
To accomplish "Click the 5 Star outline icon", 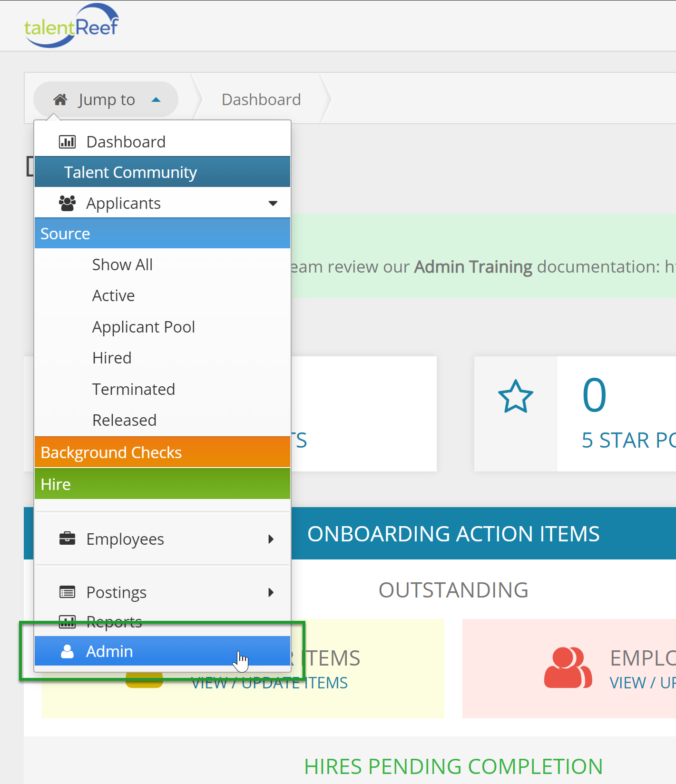I will tap(515, 396).
